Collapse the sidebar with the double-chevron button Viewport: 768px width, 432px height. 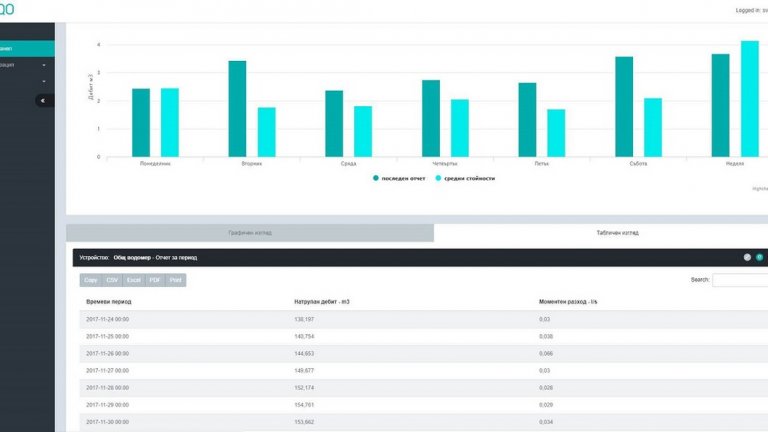[x=44, y=100]
